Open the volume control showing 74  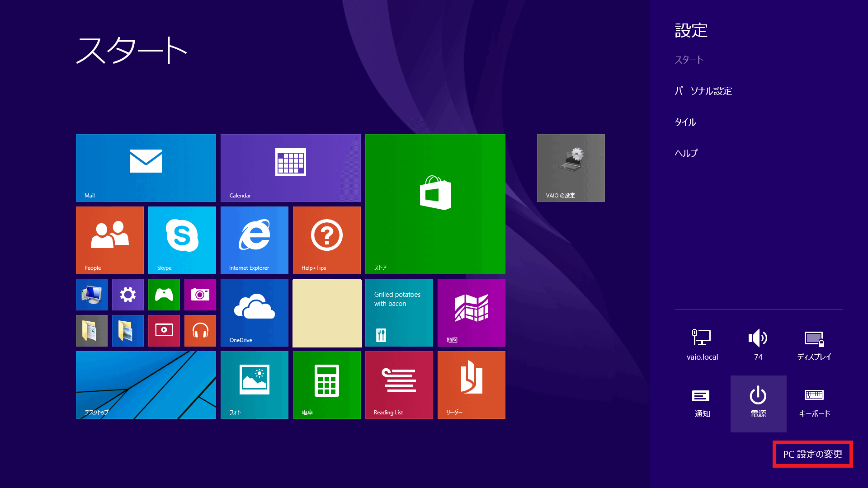(758, 345)
